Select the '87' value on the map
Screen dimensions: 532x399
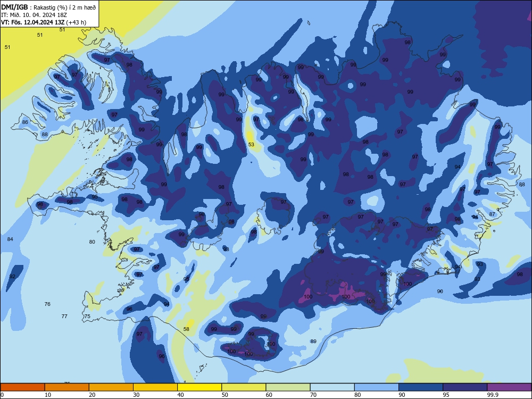pyautogui.click(x=492, y=214)
